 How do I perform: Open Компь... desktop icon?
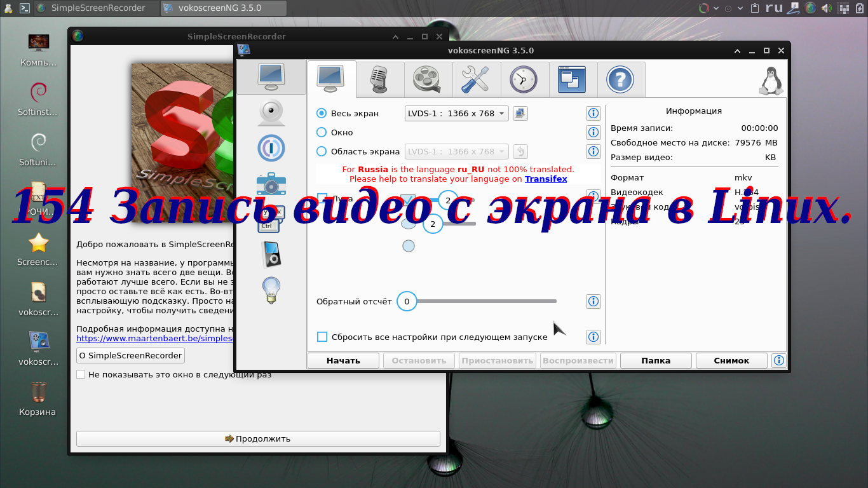point(38,50)
